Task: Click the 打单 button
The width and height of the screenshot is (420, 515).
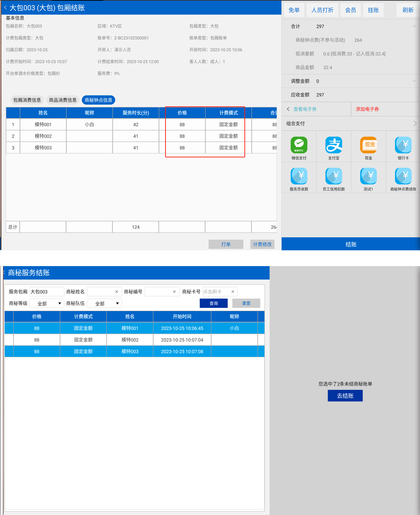Action: coord(226,244)
